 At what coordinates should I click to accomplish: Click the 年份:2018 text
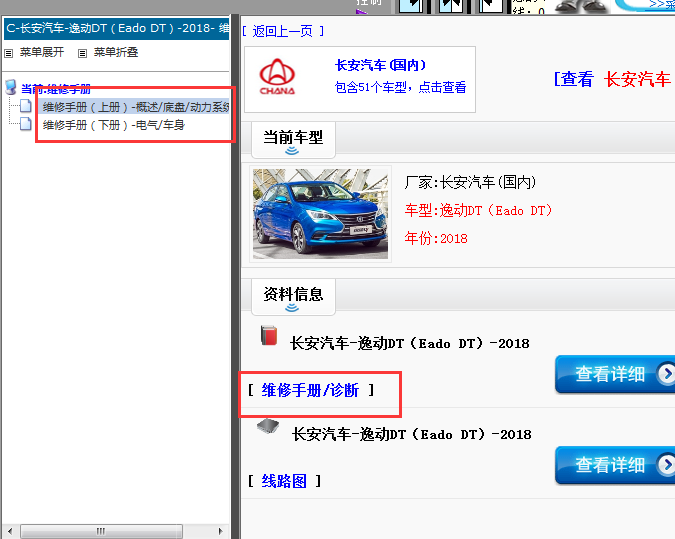coord(436,238)
